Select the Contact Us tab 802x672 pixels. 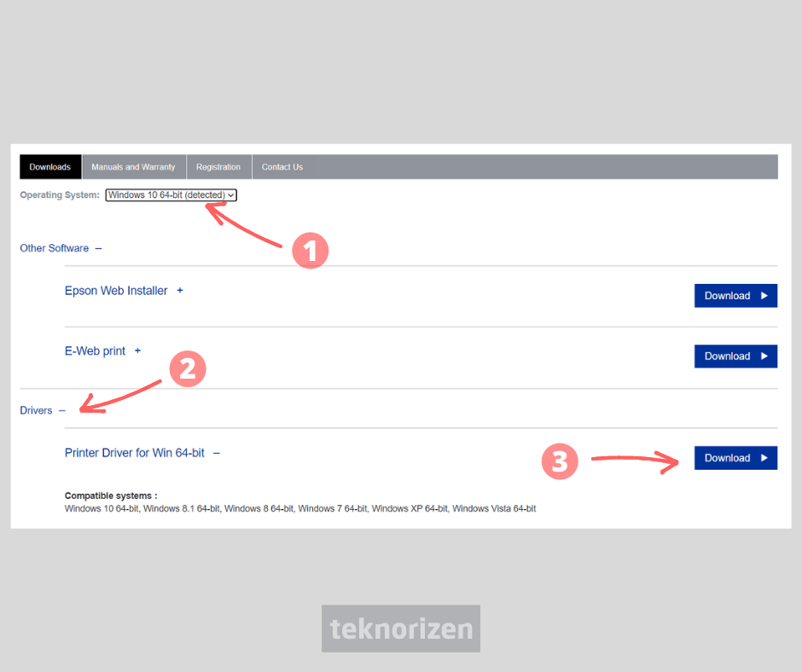pyautogui.click(x=282, y=167)
